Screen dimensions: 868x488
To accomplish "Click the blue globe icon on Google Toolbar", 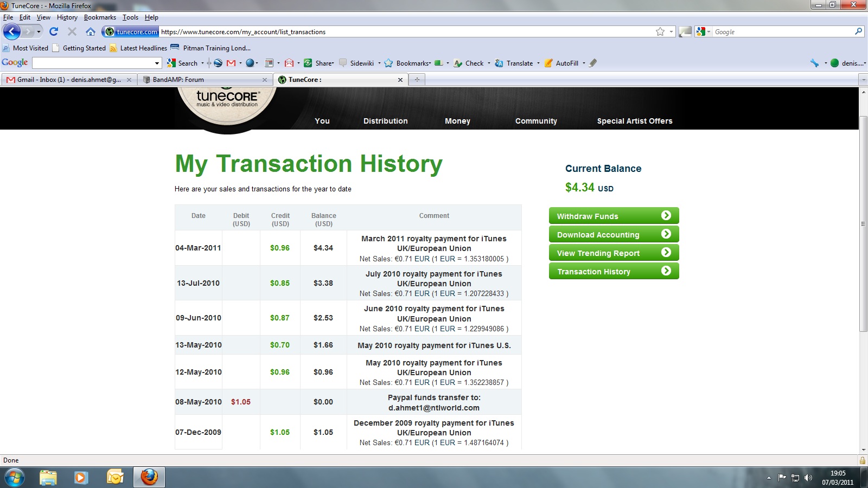I will [x=250, y=63].
